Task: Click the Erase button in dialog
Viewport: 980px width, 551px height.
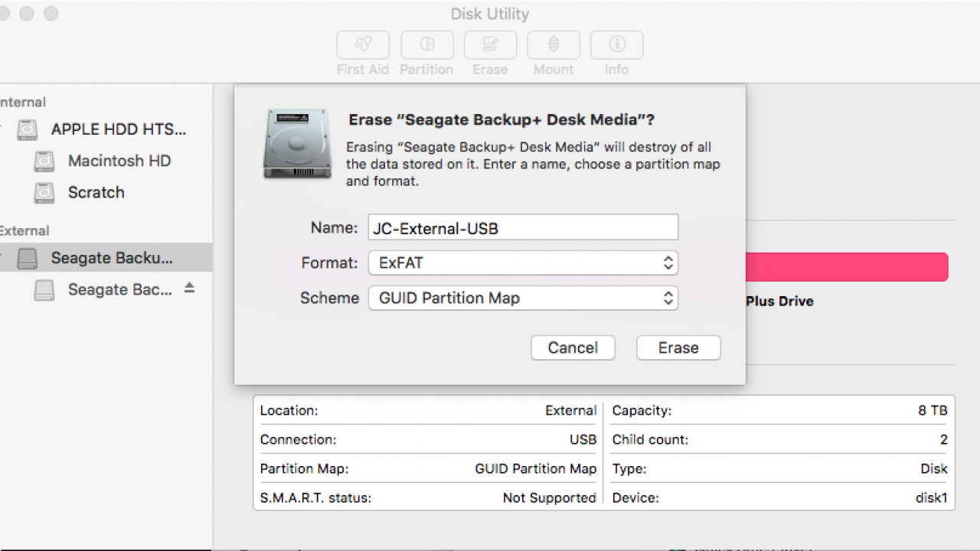Action: click(678, 347)
